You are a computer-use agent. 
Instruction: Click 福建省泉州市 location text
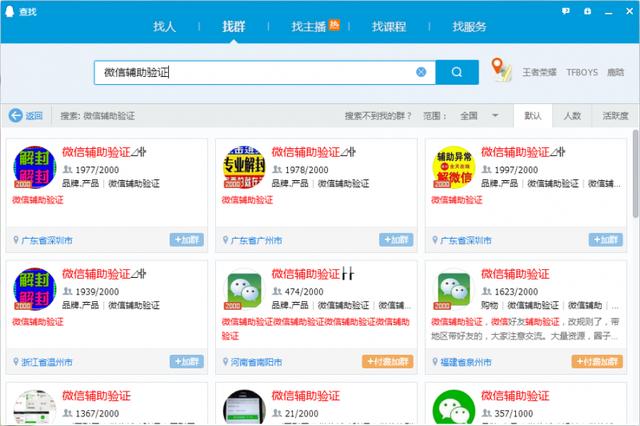466,362
